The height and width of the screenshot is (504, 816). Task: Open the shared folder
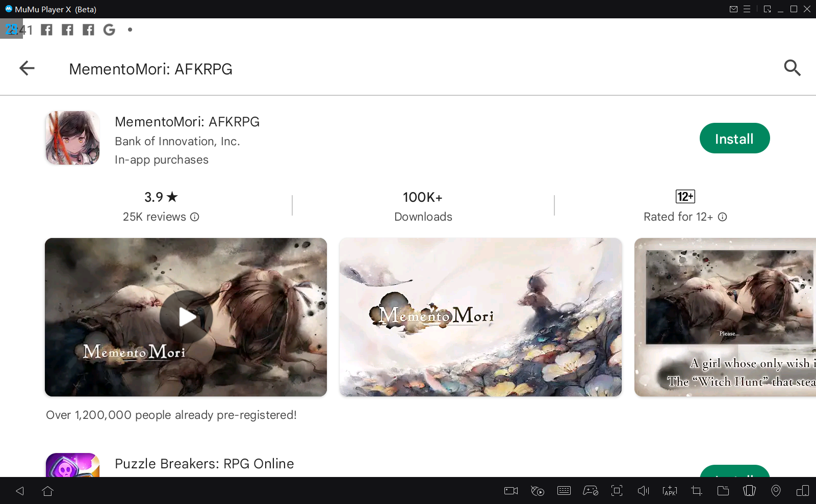(x=723, y=491)
